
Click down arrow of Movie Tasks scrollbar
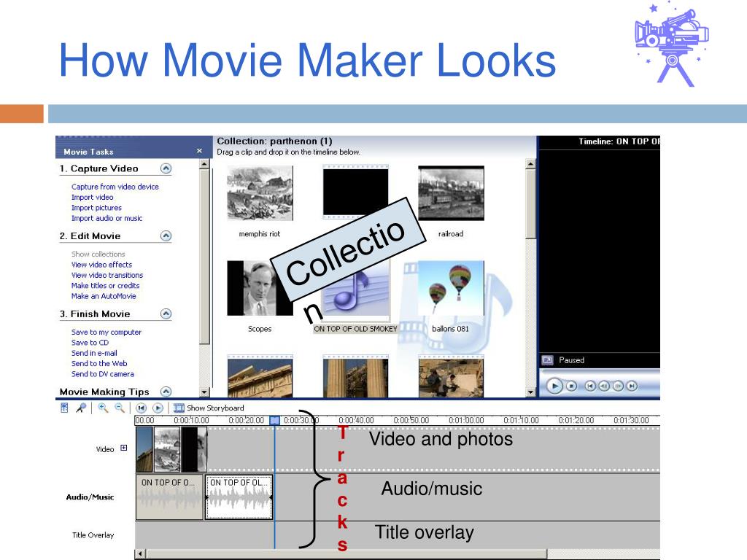(204, 392)
